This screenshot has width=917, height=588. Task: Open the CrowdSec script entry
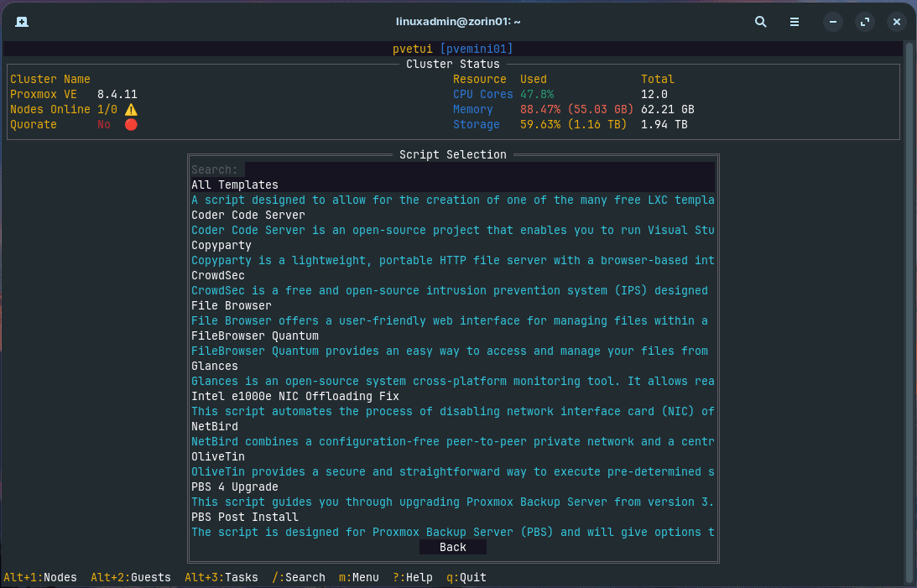pyautogui.click(x=216, y=275)
